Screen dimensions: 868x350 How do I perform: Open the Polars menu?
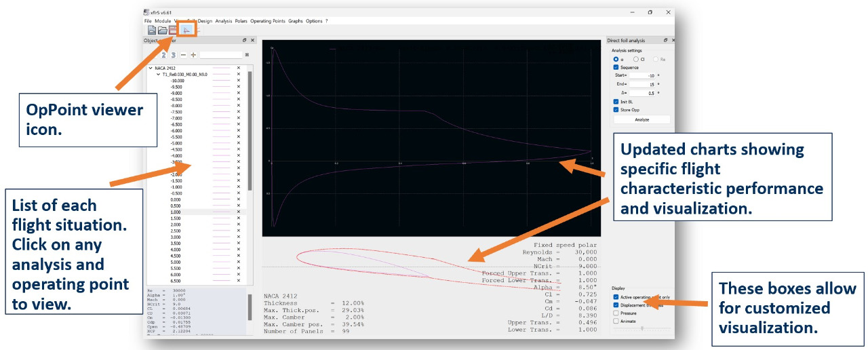pos(241,21)
